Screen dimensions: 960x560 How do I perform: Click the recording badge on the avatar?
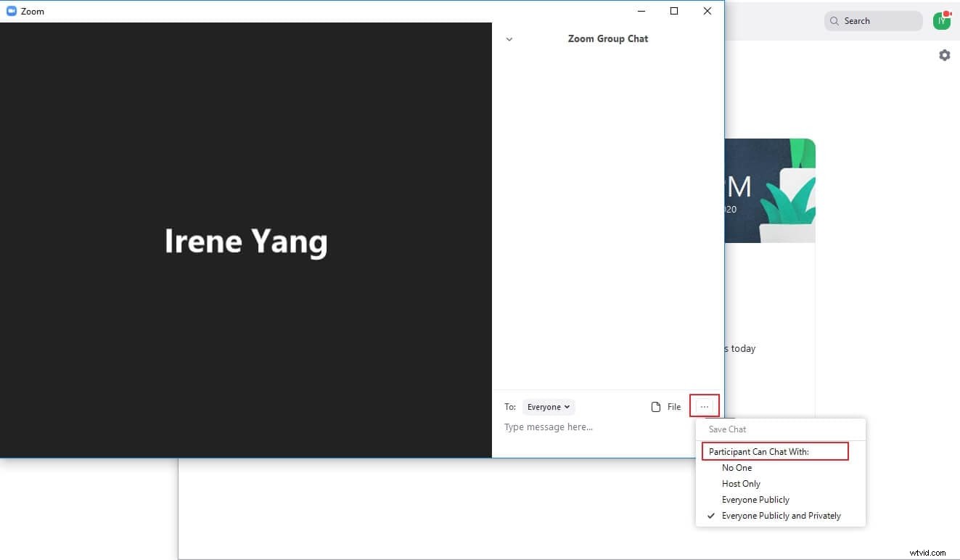(948, 13)
